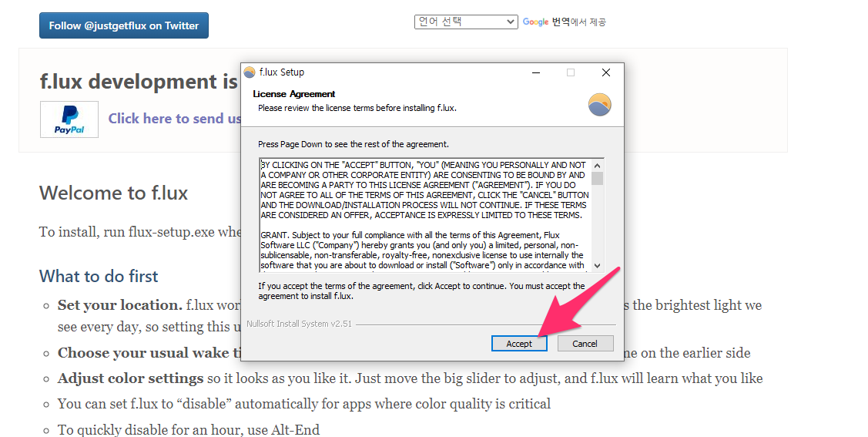Click the 'What to do first' heading
The width and height of the screenshot is (868, 437).
[99, 276]
